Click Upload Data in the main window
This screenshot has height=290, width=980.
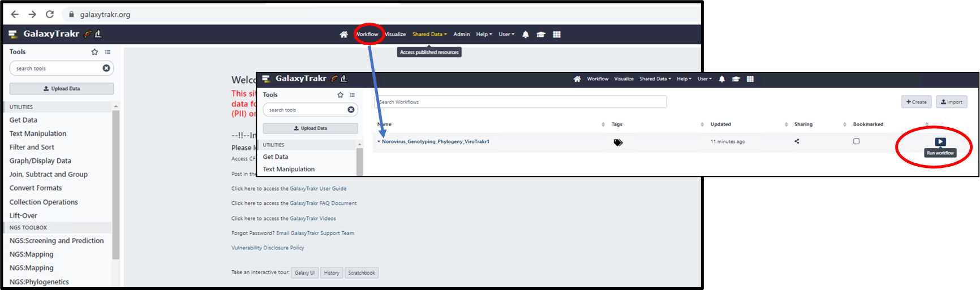tap(62, 89)
